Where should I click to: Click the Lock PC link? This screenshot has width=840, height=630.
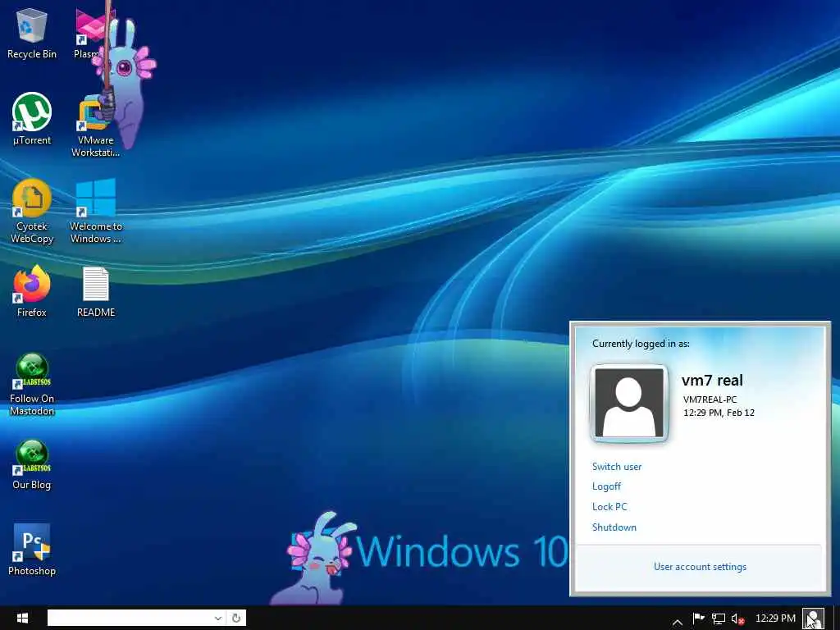[x=609, y=507]
